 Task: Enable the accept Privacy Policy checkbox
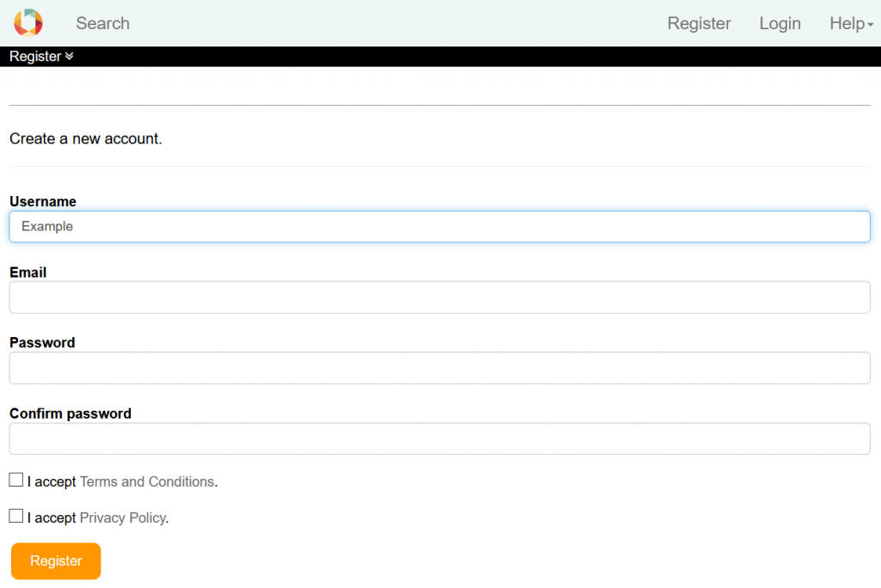(x=16, y=516)
